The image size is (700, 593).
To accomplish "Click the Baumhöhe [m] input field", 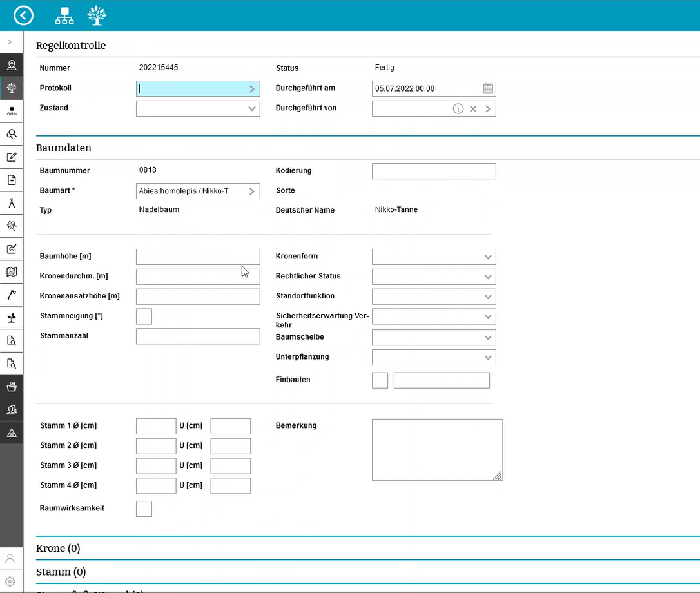I will (x=198, y=257).
